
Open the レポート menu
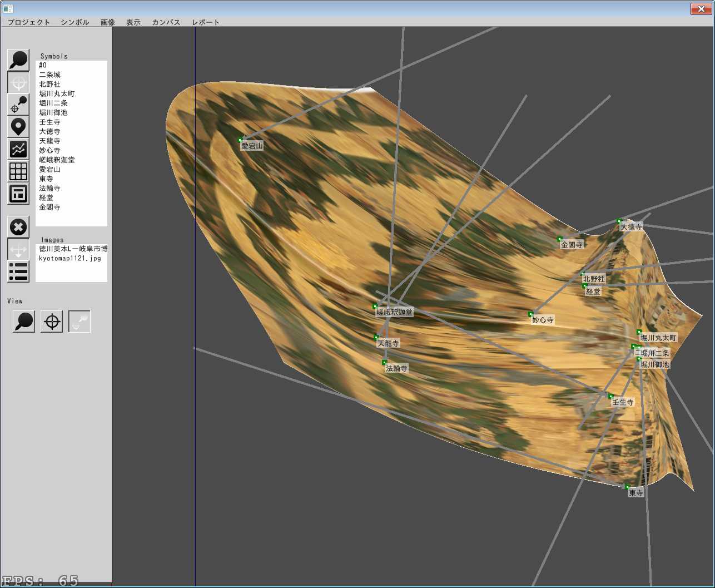(x=206, y=22)
